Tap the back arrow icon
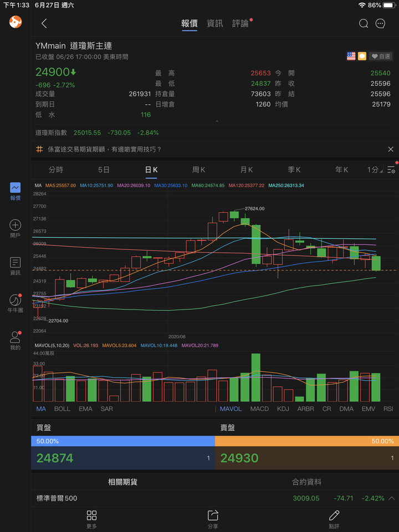Screen dimensions: 399x532 44,23
